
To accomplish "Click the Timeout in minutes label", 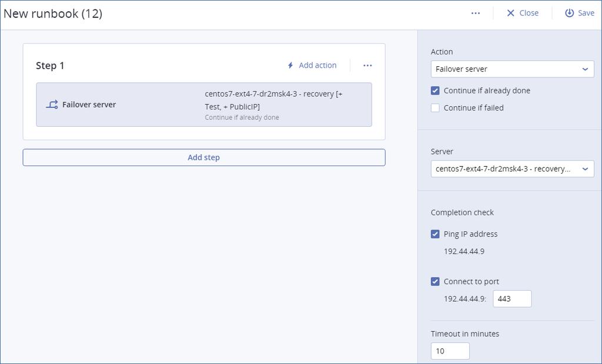I will coord(465,333).
